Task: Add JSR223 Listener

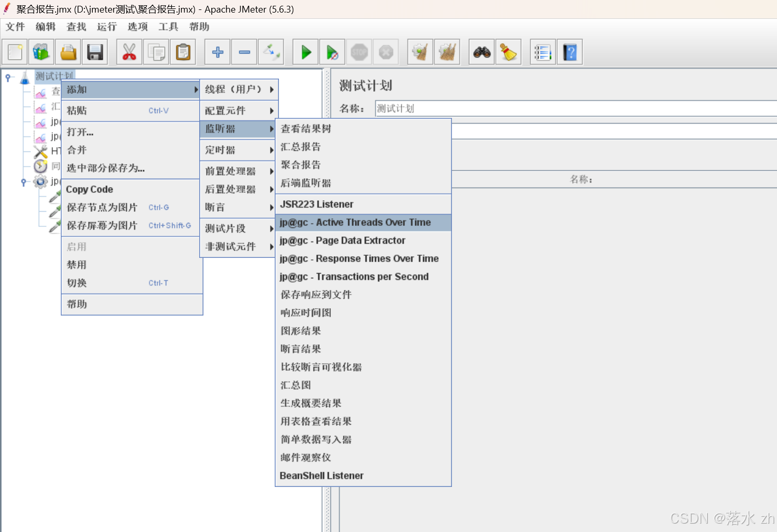Action: click(x=363, y=204)
